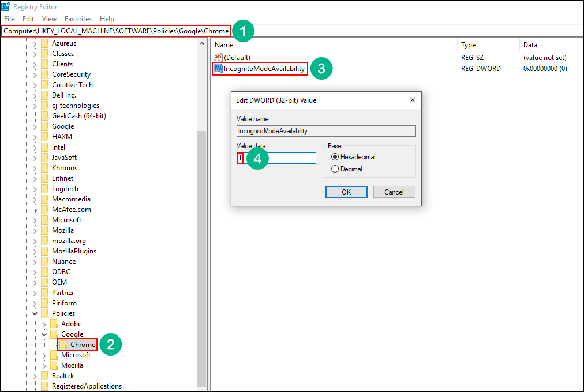584x392 pixels.
Task: Select the OEM registry key
Action: [59, 282]
